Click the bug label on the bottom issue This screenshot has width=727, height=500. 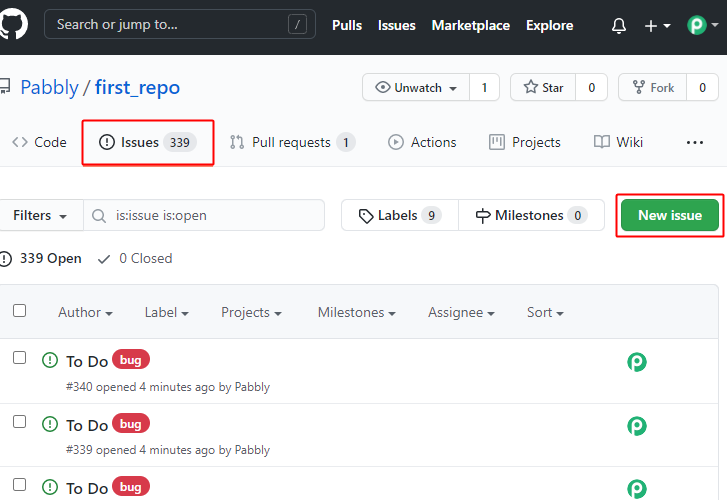(x=131, y=487)
